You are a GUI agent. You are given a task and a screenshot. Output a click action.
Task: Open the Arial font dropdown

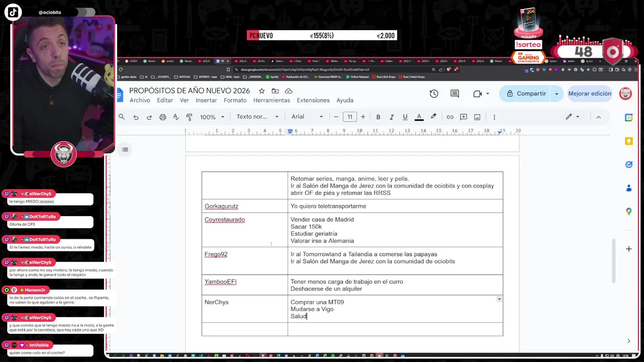point(307,117)
